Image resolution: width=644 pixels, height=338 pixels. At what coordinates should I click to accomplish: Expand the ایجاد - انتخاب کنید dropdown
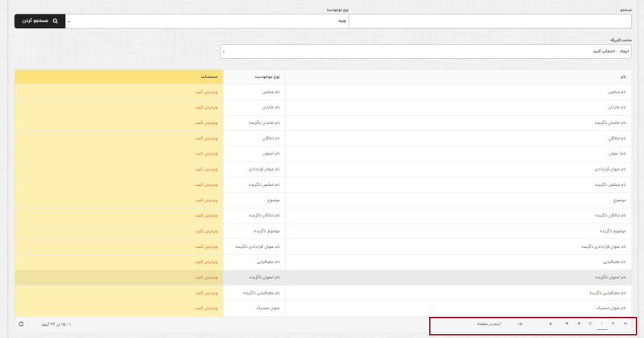tap(427, 52)
